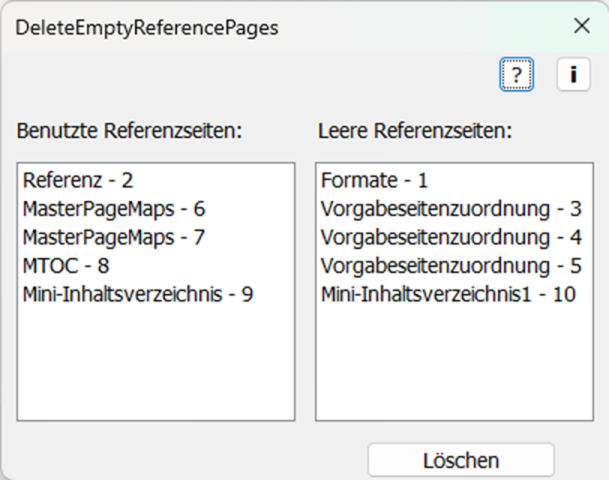Select "Formate - 1" in empty pages list

click(x=374, y=181)
